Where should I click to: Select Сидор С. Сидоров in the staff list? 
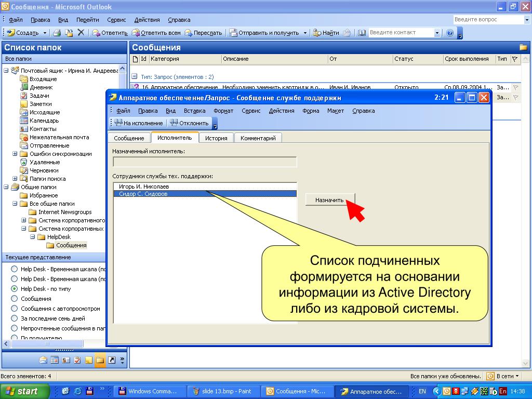point(205,194)
